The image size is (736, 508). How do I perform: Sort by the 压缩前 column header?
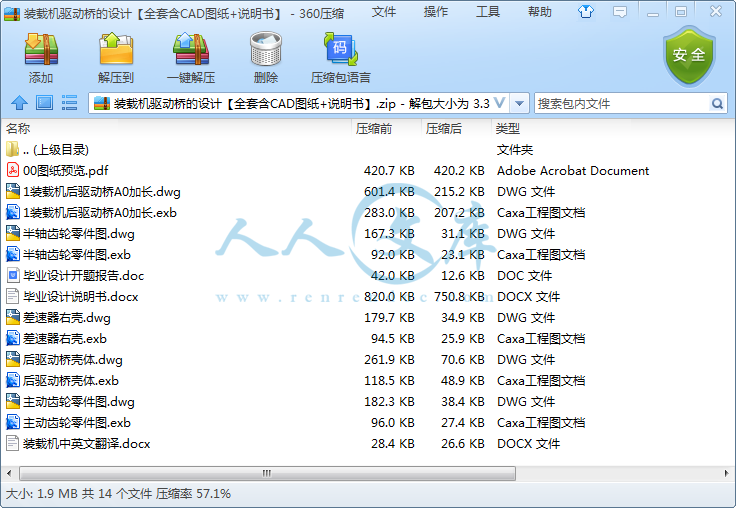(x=374, y=128)
